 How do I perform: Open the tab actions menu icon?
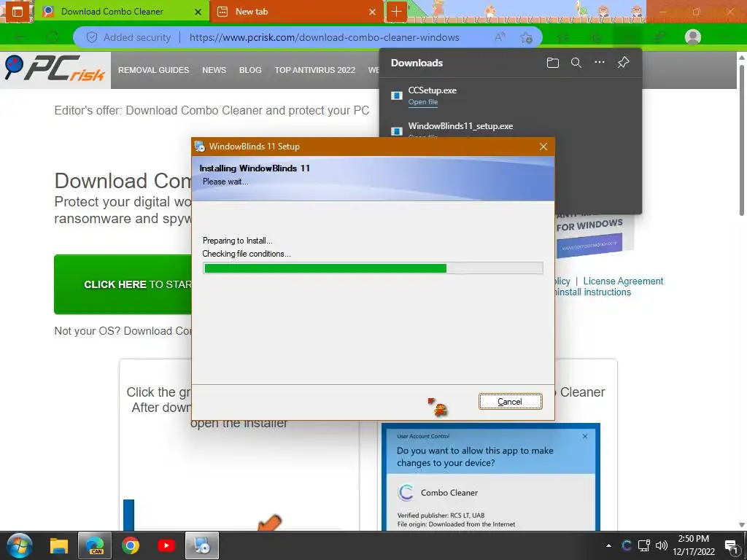click(x=18, y=12)
